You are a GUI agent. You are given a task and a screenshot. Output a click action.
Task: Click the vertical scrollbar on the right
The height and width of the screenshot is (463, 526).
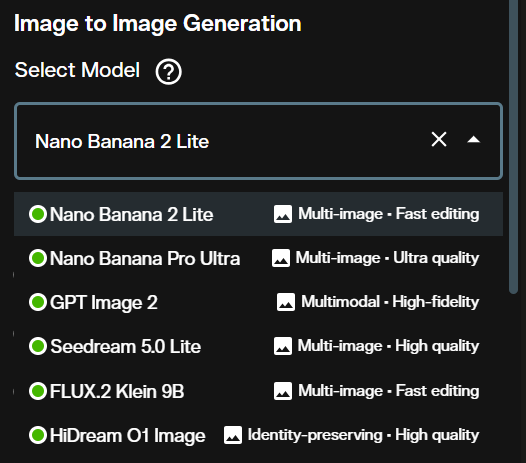coord(513,147)
